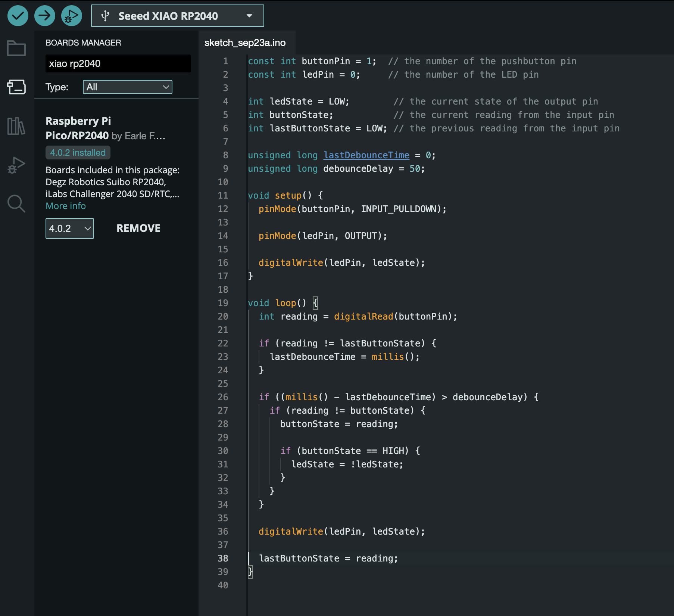Click 'ledState = !ledState;' on line 31
The width and height of the screenshot is (674, 616).
point(347,464)
